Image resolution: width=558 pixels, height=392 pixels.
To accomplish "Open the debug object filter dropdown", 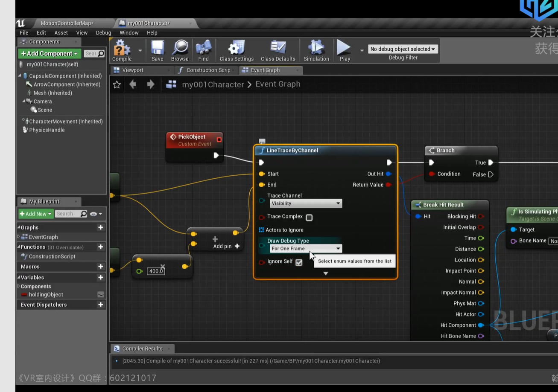I will click(x=403, y=49).
